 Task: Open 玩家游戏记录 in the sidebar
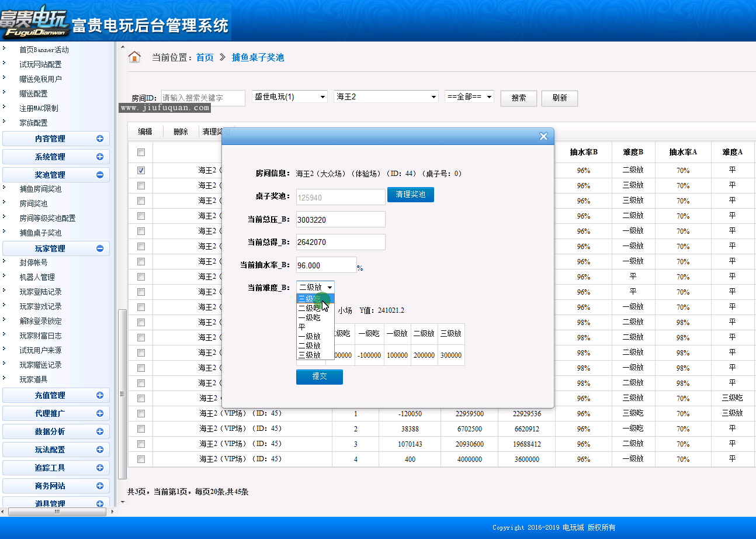point(40,306)
